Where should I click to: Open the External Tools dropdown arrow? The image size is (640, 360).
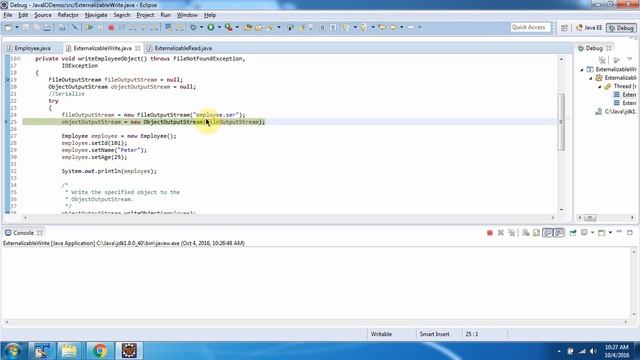point(237,27)
